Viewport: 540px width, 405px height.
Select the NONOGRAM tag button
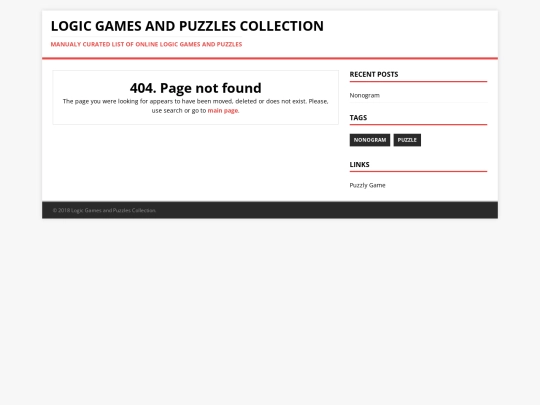pyautogui.click(x=370, y=140)
